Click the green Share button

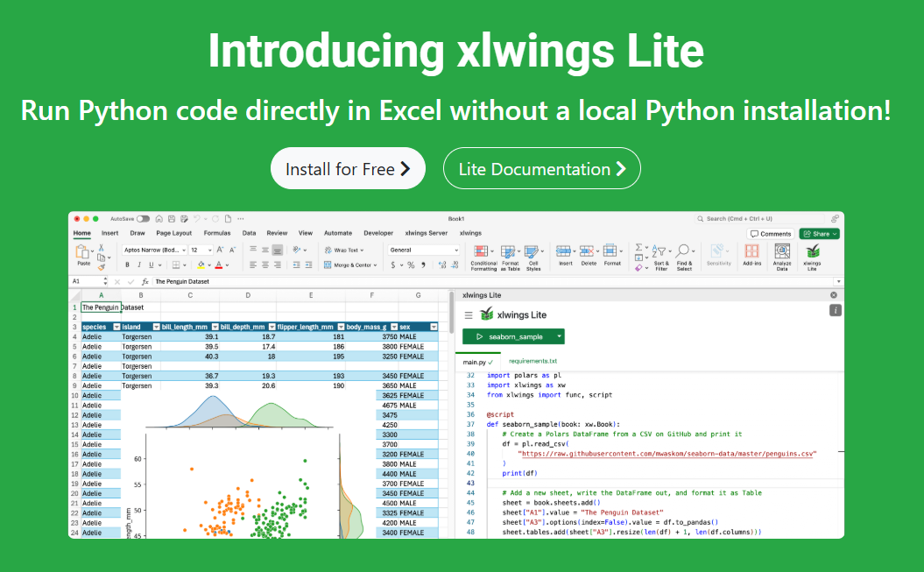point(819,234)
